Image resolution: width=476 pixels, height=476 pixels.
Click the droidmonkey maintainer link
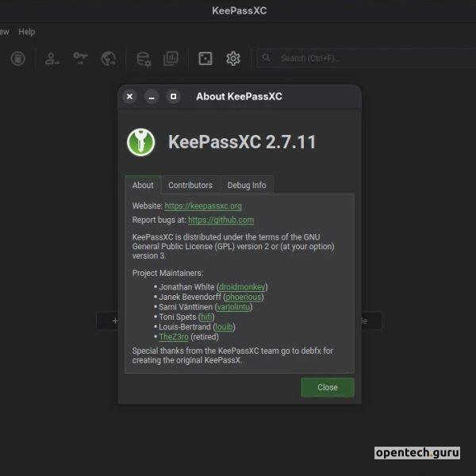tap(243, 286)
